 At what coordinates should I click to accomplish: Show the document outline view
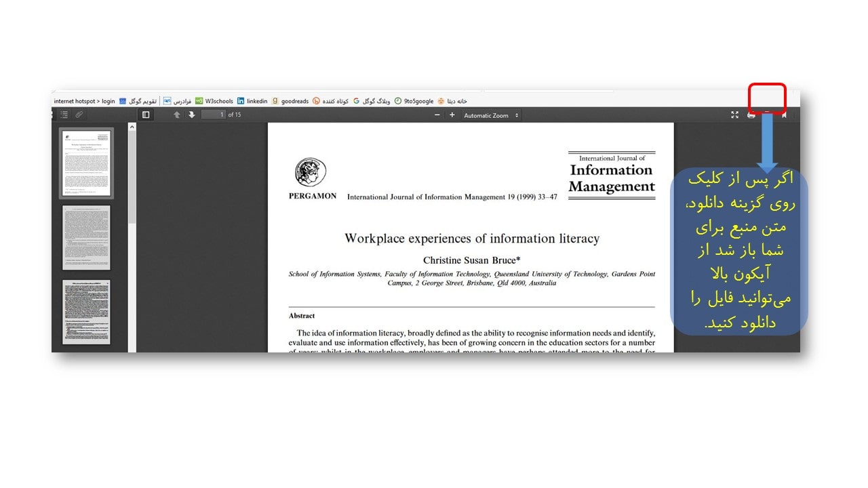[64, 115]
